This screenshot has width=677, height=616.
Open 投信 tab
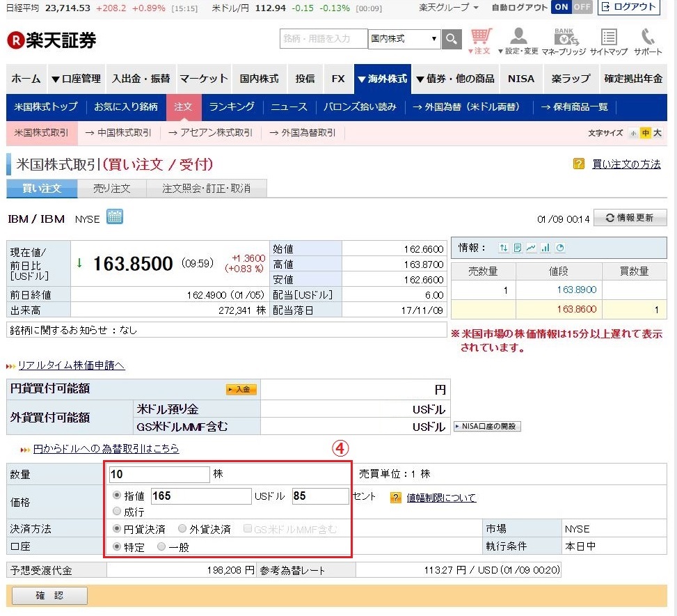tap(305, 79)
